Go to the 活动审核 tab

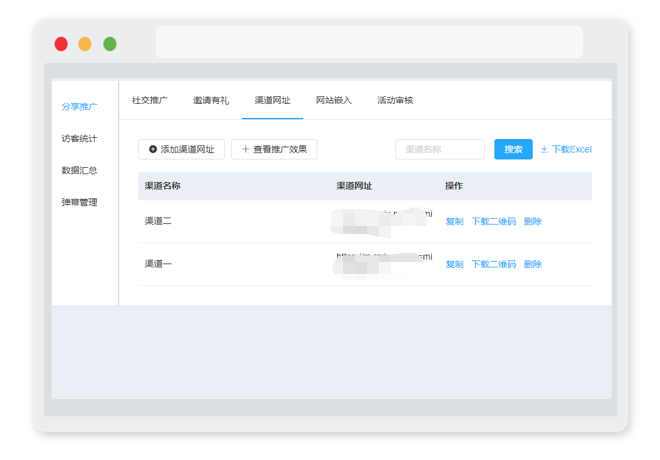click(x=395, y=100)
